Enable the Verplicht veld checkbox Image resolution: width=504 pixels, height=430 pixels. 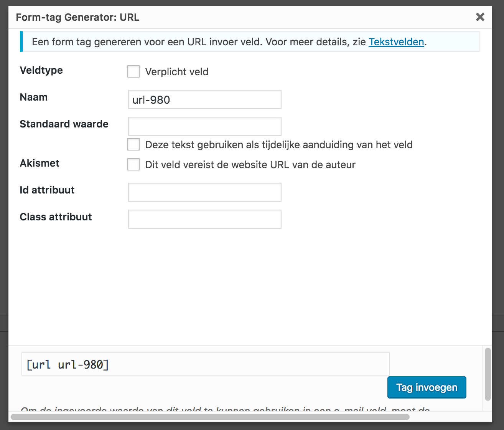coord(133,72)
